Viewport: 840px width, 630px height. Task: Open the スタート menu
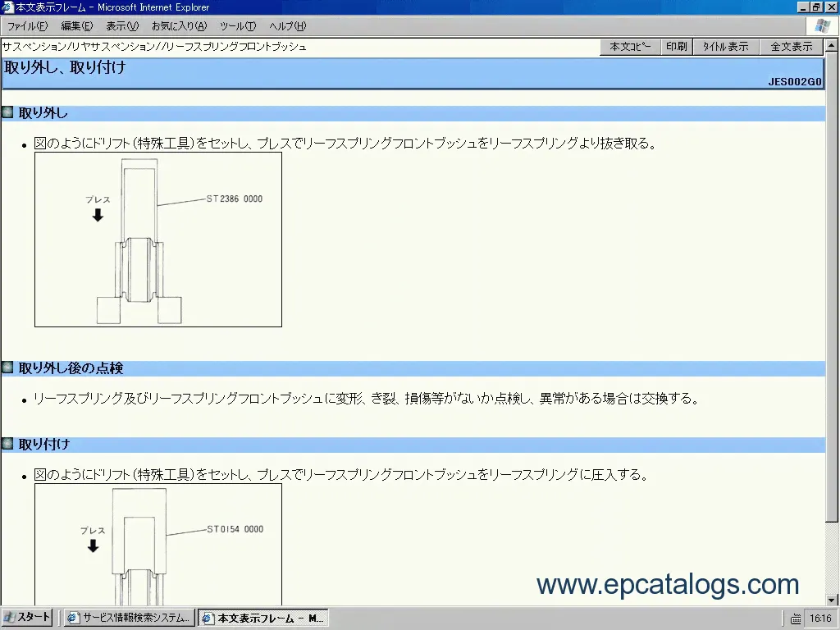pyautogui.click(x=27, y=618)
